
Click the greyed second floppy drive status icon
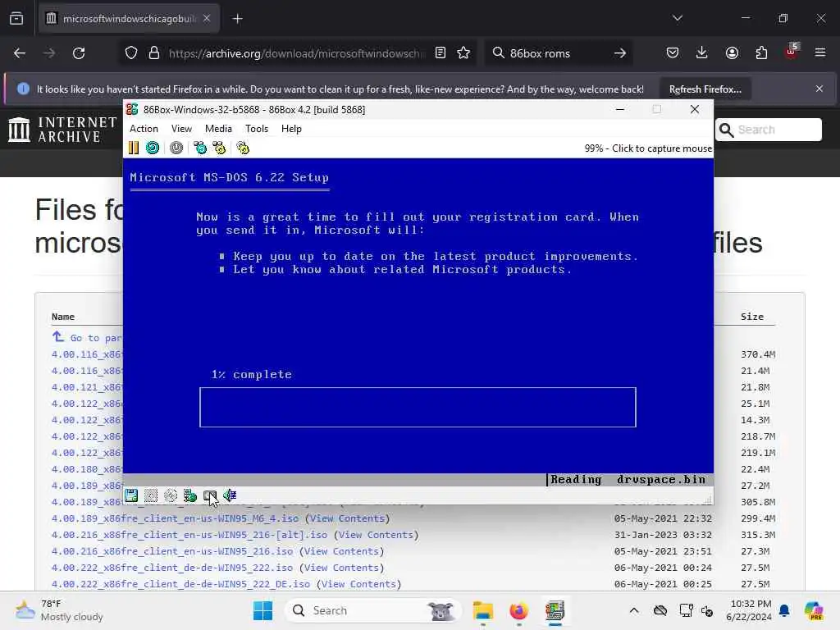pyautogui.click(x=151, y=495)
